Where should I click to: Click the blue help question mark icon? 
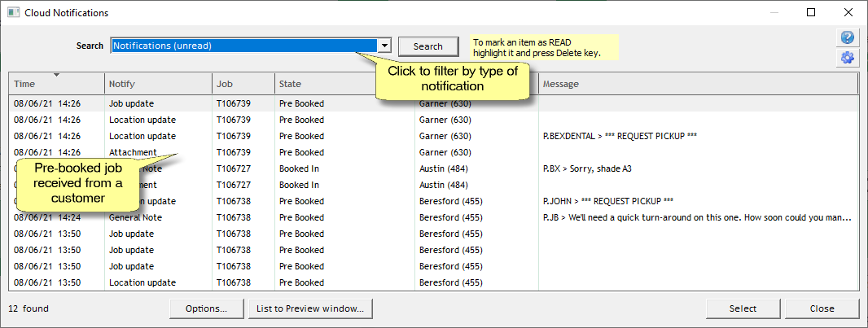[848, 38]
